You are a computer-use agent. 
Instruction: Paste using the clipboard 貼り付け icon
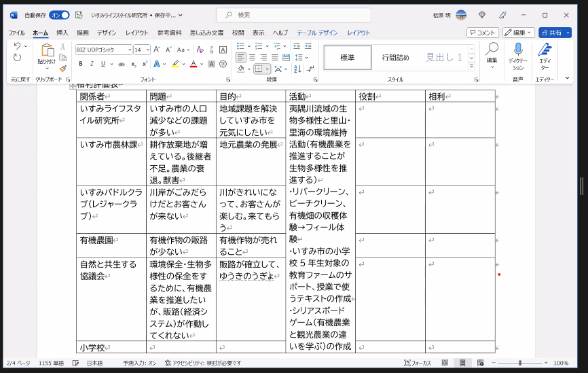46,50
